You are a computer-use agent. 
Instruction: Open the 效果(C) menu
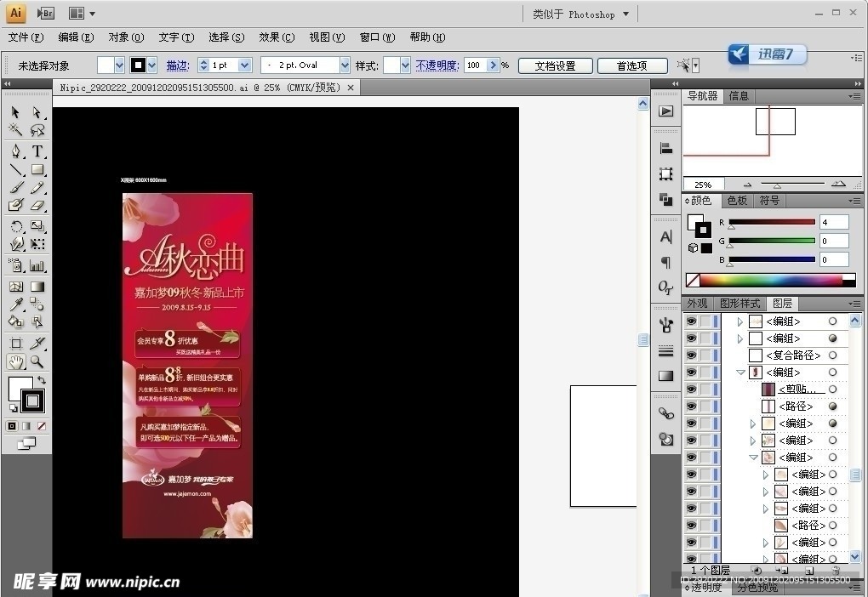pos(277,37)
